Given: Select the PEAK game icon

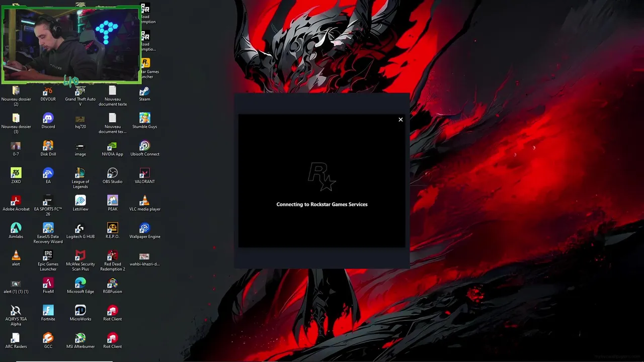Looking at the screenshot, I should point(112,204).
